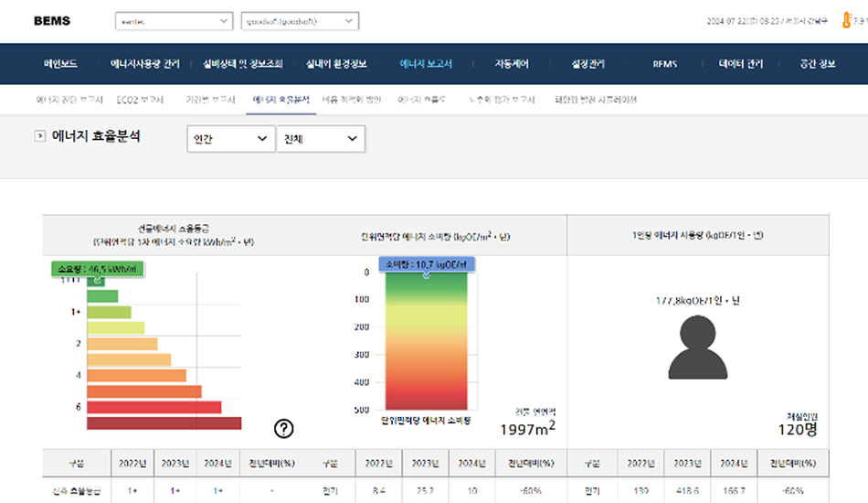Image resolution: width=868 pixels, height=503 pixels.
Task: Click the dark red lowest-grade efficiency bar
Action: click(164, 423)
